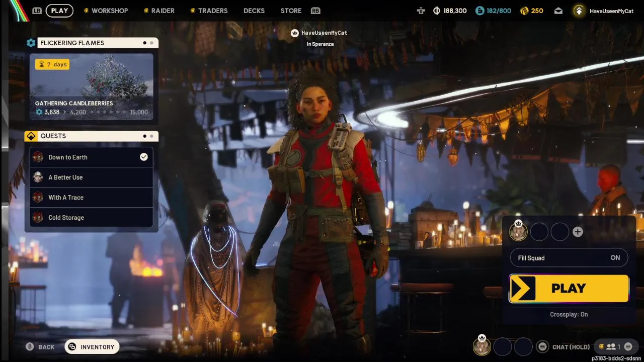This screenshot has width=644, height=362.
Task: Click the With A Trace trader portrait icon
Action: [x=38, y=198]
